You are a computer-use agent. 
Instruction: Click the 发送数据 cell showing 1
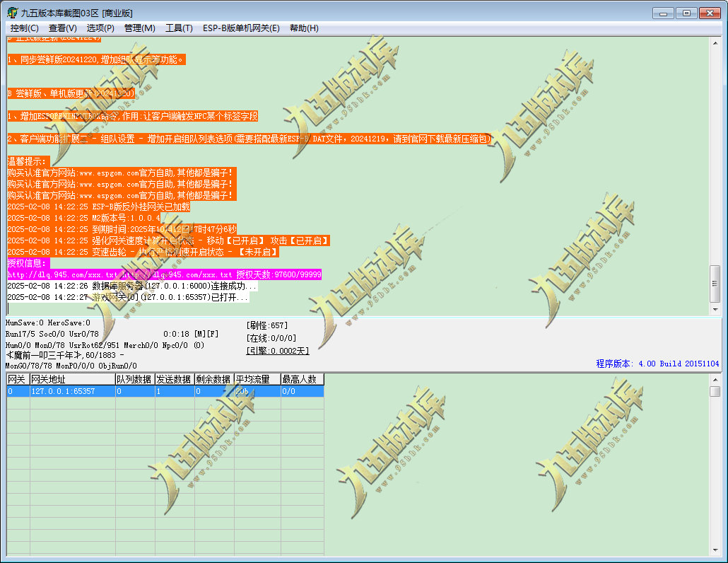click(x=175, y=391)
